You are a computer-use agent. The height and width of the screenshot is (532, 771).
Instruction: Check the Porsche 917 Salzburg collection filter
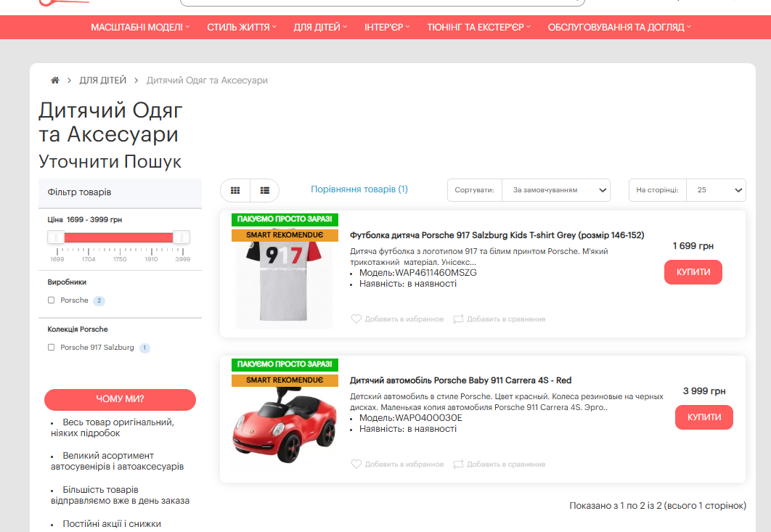(52, 348)
